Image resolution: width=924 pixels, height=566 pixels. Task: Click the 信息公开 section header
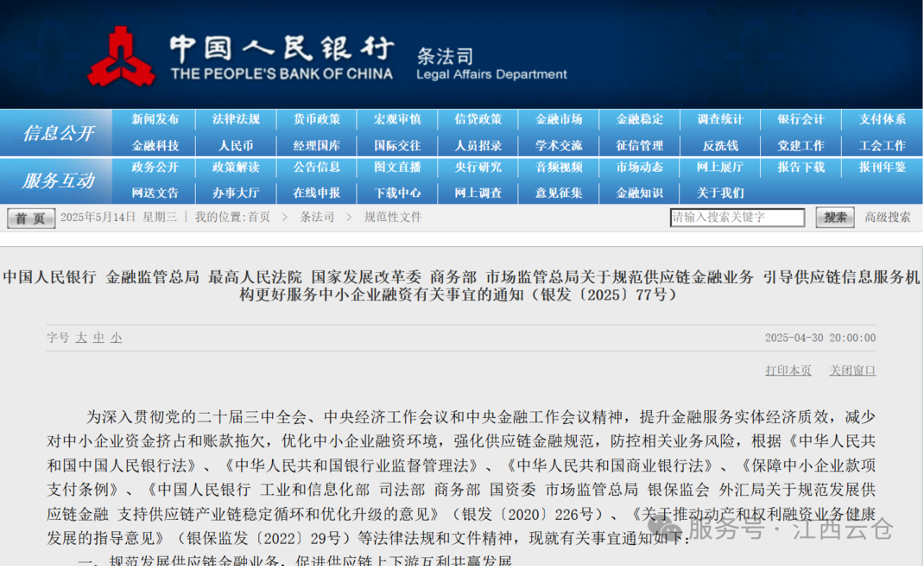pyautogui.click(x=58, y=133)
